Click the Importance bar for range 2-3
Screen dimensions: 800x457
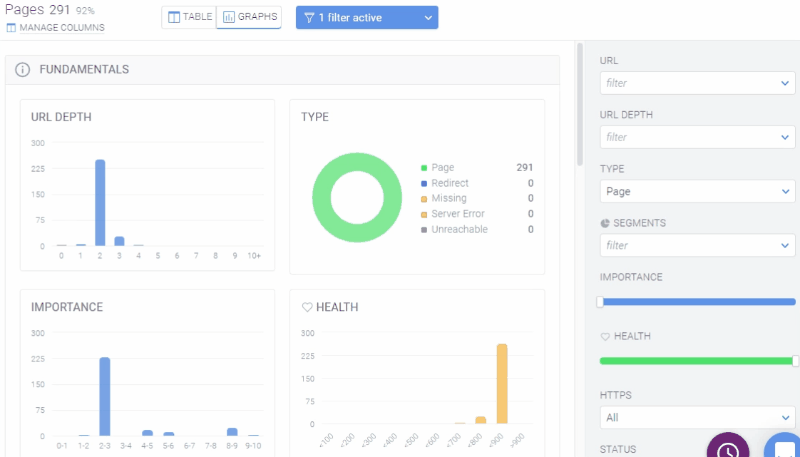coord(105,396)
